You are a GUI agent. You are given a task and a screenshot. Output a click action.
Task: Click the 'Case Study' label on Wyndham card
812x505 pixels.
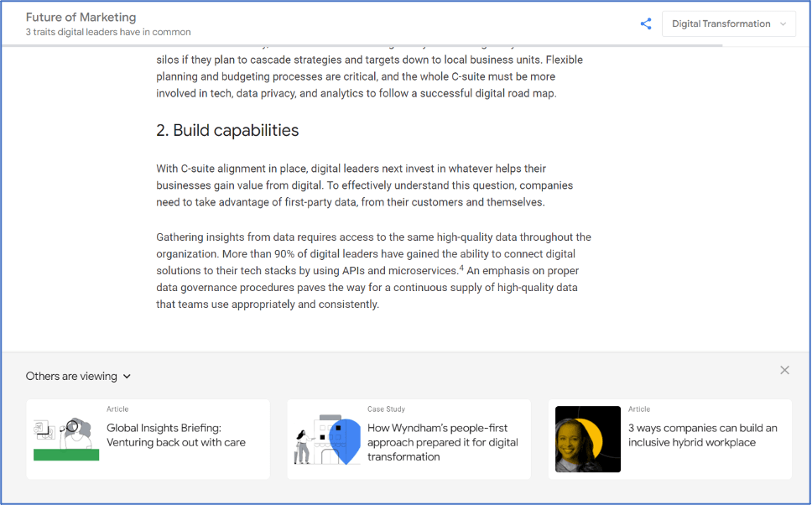(386, 409)
